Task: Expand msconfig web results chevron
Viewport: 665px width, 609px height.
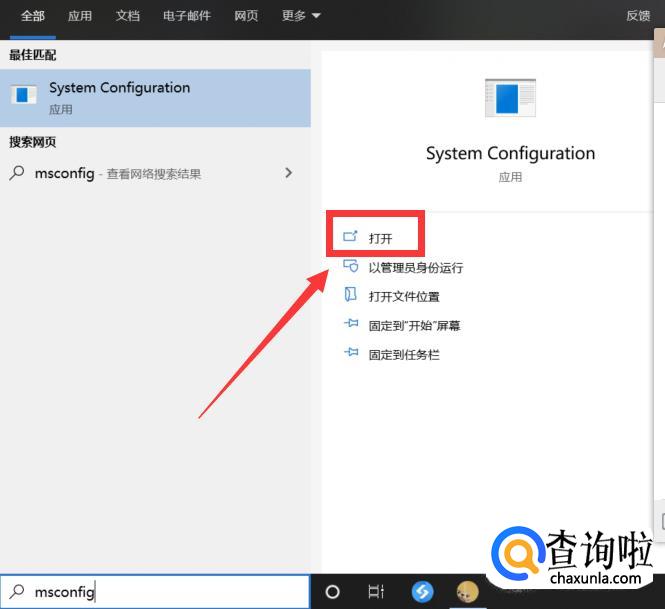Action: pos(289,173)
